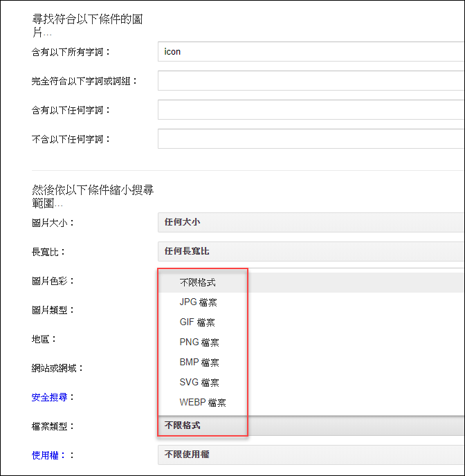Open the 安全搜尋 help link
This screenshot has width=465, height=476.
[49, 397]
